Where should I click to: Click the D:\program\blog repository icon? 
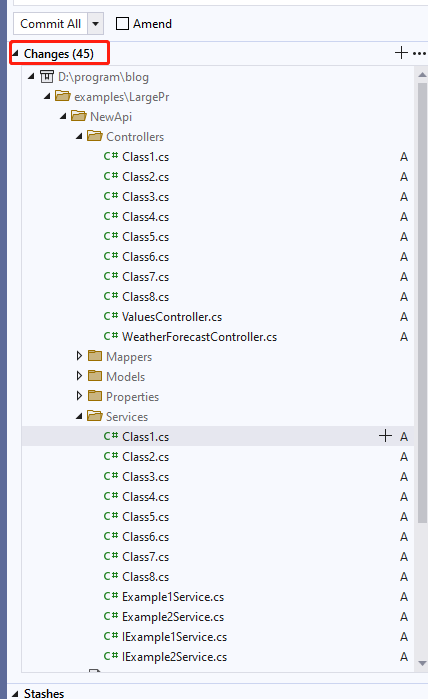click(x=47, y=77)
